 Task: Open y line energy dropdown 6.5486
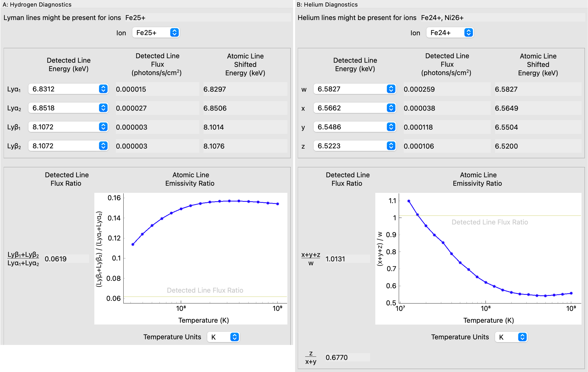[x=355, y=127]
